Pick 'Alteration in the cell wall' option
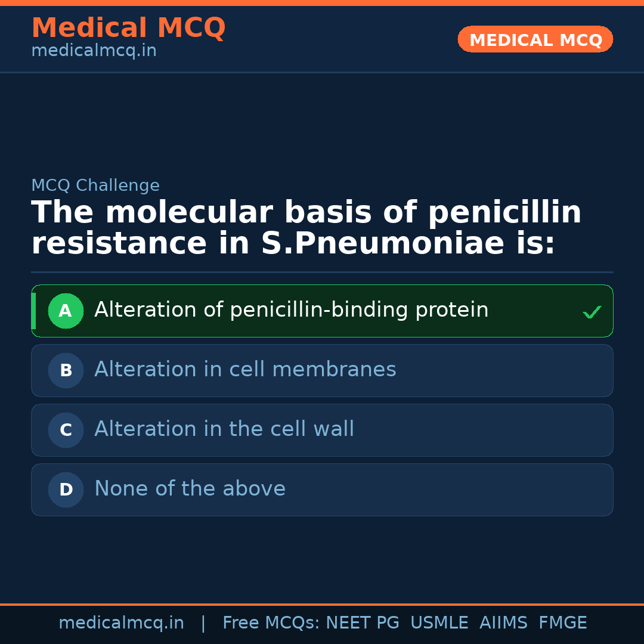The height and width of the screenshot is (644, 644). click(224, 429)
